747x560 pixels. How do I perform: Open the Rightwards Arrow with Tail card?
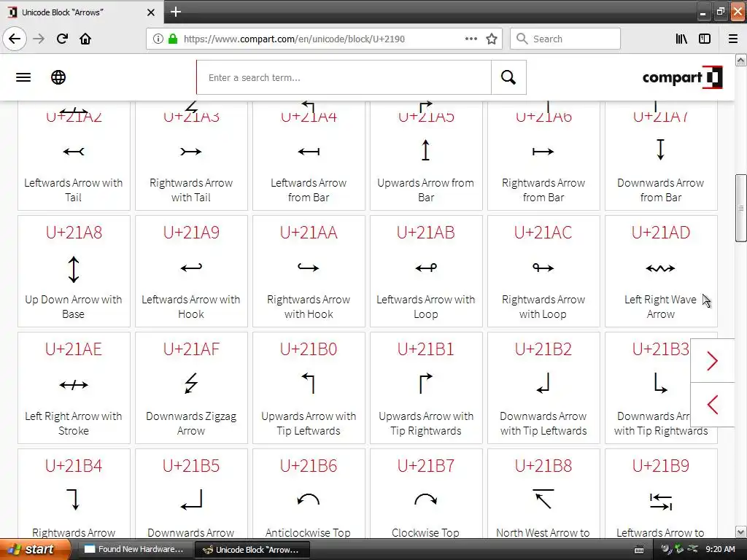click(x=191, y=155)
